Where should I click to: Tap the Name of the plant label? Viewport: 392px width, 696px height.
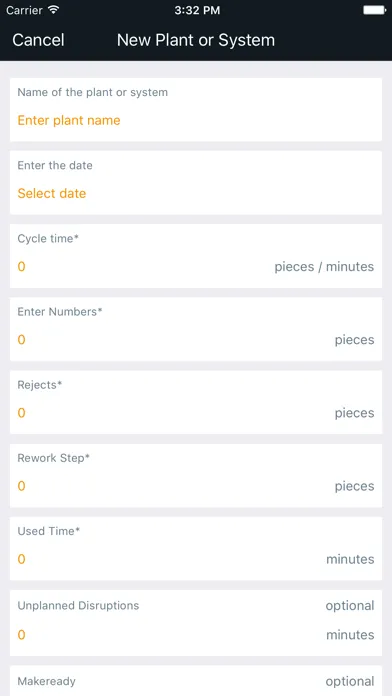tap(92, 92)
